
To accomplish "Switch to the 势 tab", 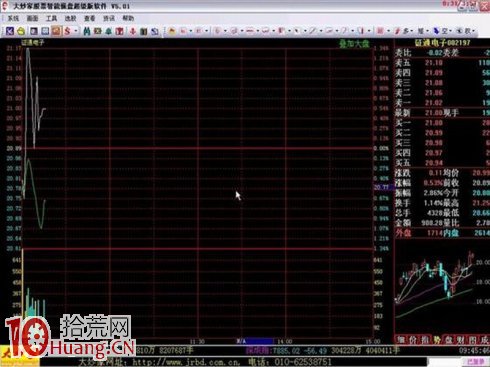I will click(x=437, y=340).
